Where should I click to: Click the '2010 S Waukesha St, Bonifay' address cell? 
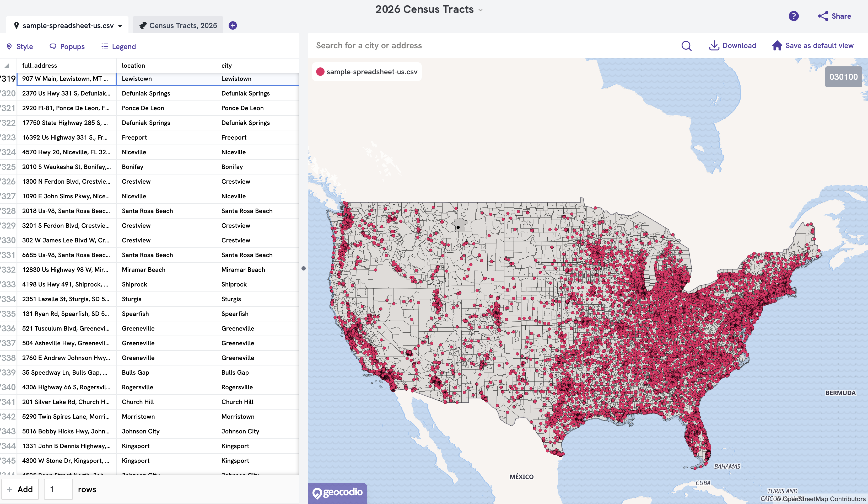click(x=67, y=167)
